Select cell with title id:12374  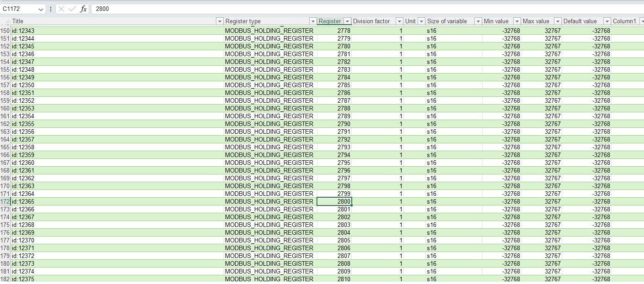click(x=117, y=271)
